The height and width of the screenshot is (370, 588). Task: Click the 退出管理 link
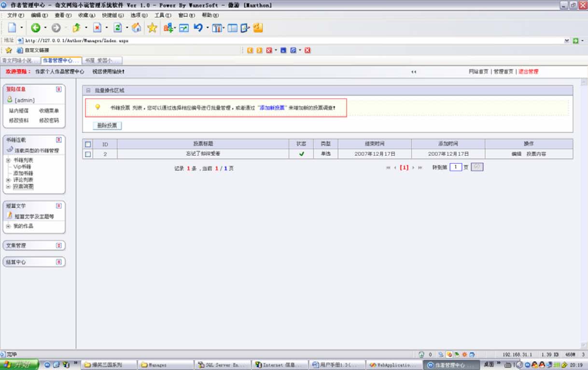pyautogui.click(x=528, y=72)
